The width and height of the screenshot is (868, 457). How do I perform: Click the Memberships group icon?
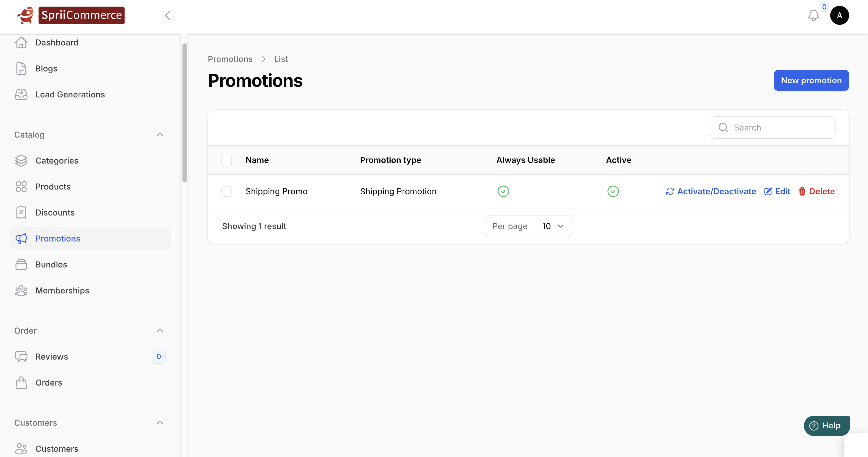tap(21, 290)
